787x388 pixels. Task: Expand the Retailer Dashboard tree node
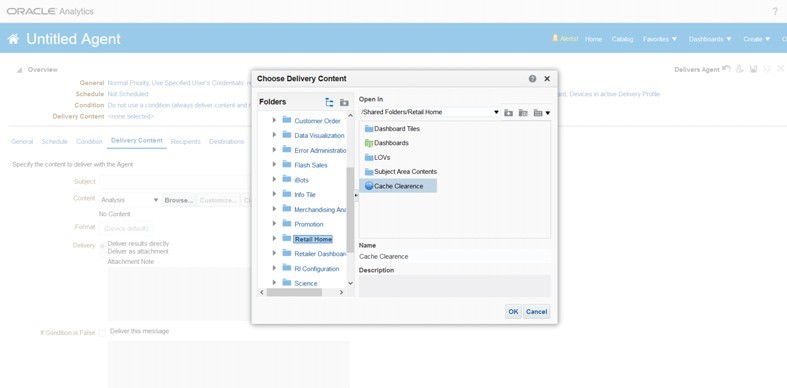click(x=274, y=253)
